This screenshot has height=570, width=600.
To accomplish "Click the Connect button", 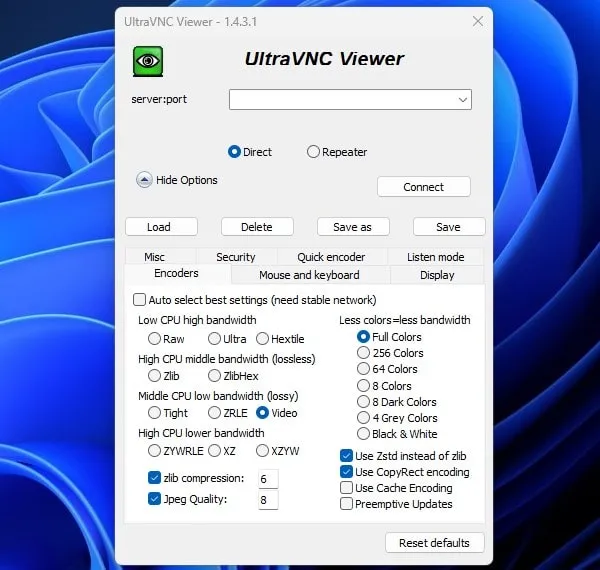I will pyautogui.click(x=424, y=187).
